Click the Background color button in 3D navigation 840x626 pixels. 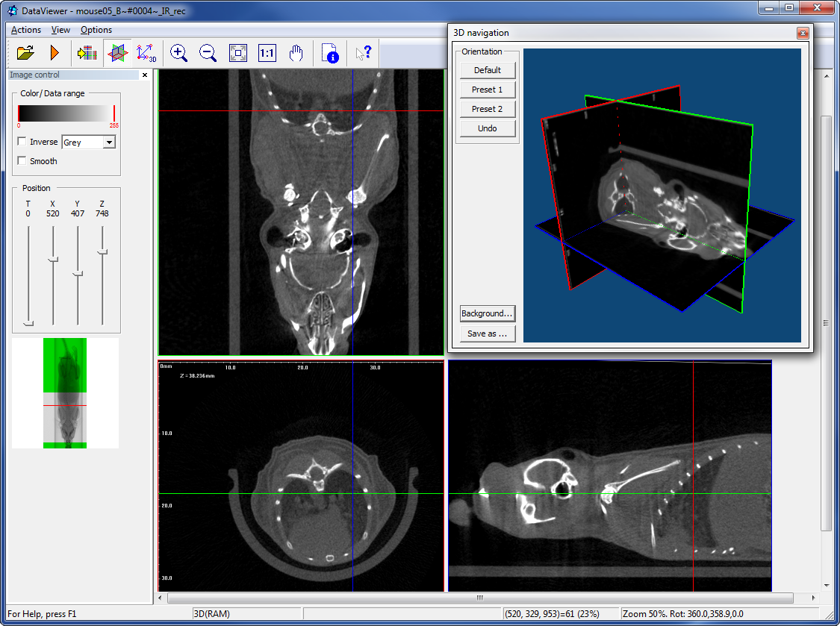488,313
